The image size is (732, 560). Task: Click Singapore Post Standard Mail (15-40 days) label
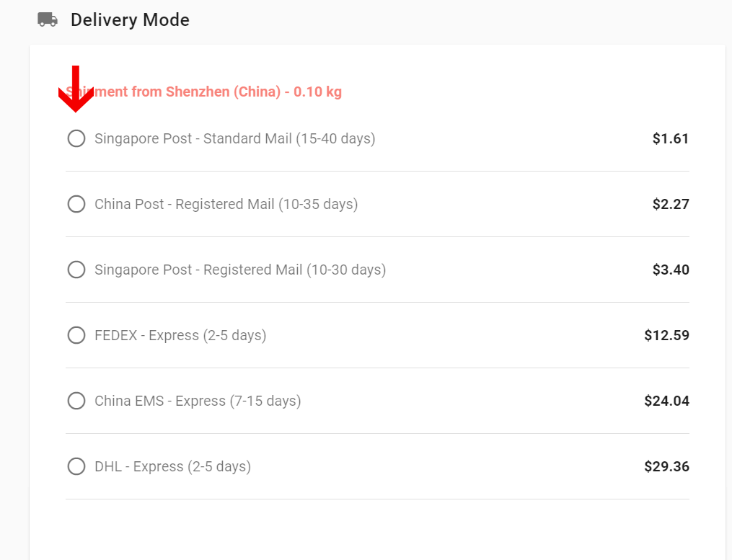234,138
